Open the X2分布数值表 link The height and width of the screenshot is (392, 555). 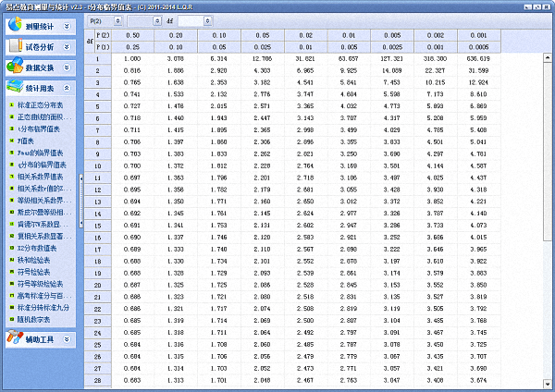click(x=42, y=248)
